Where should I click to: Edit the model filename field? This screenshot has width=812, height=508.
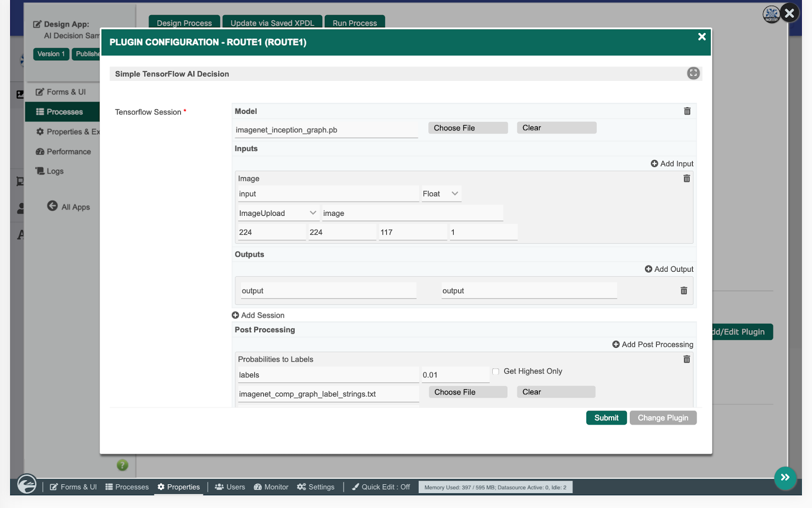(326, 130)
